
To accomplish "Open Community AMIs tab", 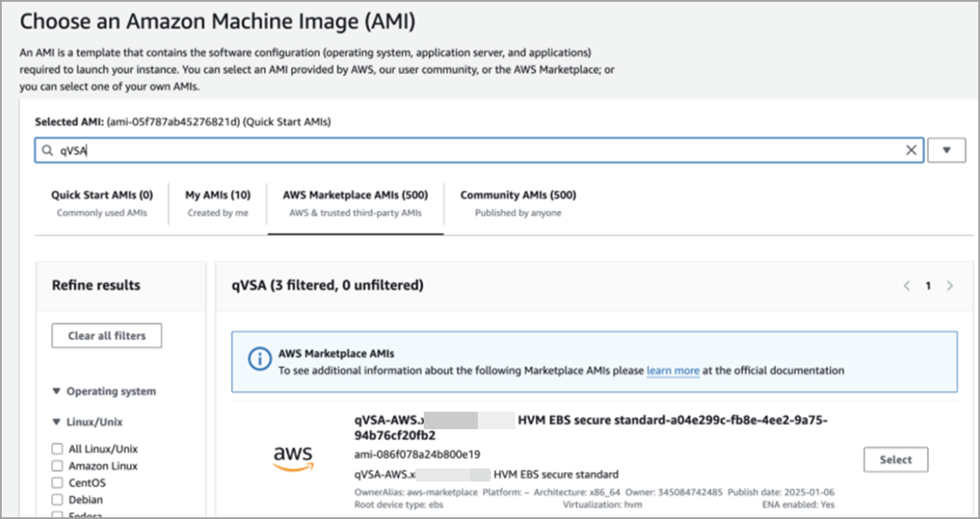I will click(518, 203).
